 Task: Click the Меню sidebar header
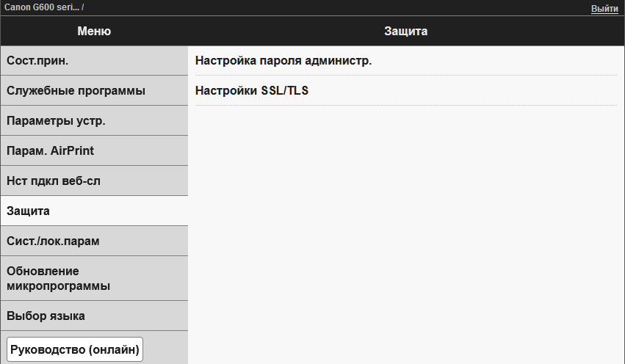coord(94,31)
